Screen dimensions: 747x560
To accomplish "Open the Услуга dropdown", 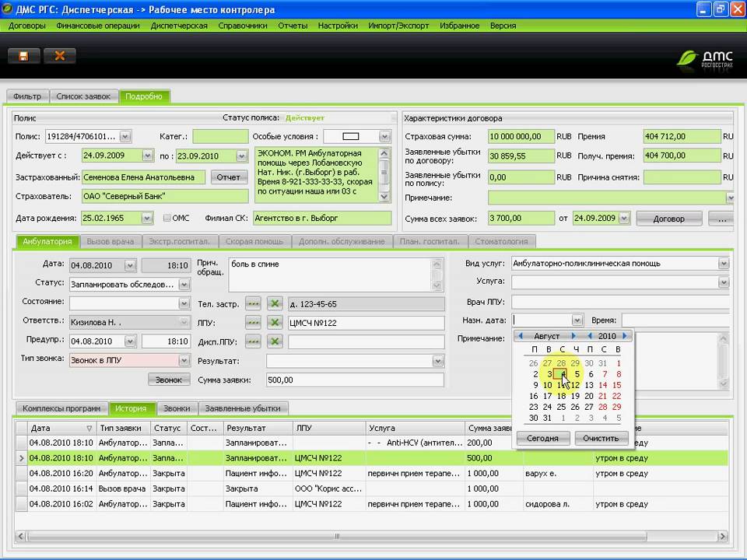I will coord(724,282).
